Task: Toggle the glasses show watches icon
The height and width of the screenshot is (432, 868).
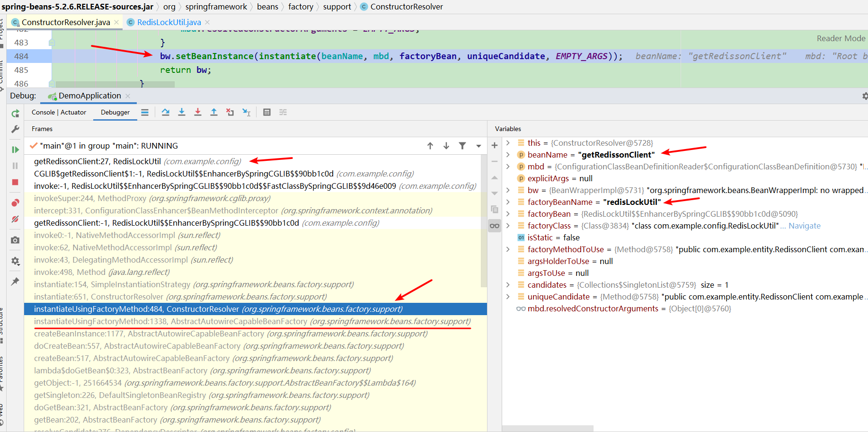Action: (495, 226)
